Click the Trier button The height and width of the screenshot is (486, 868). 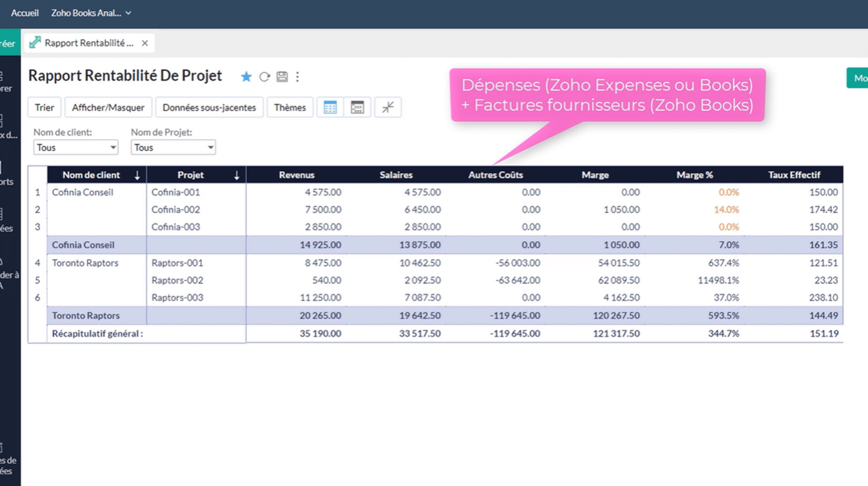(x=45, y=107)
